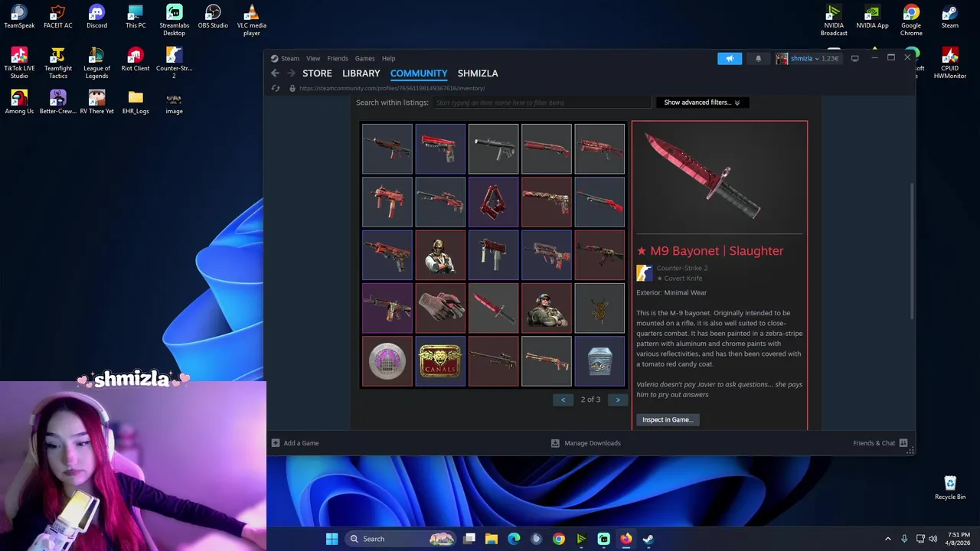Open EHR_Logs folder on desktop
The width and height of the screenshot is (980, 551).
[136, 103]
